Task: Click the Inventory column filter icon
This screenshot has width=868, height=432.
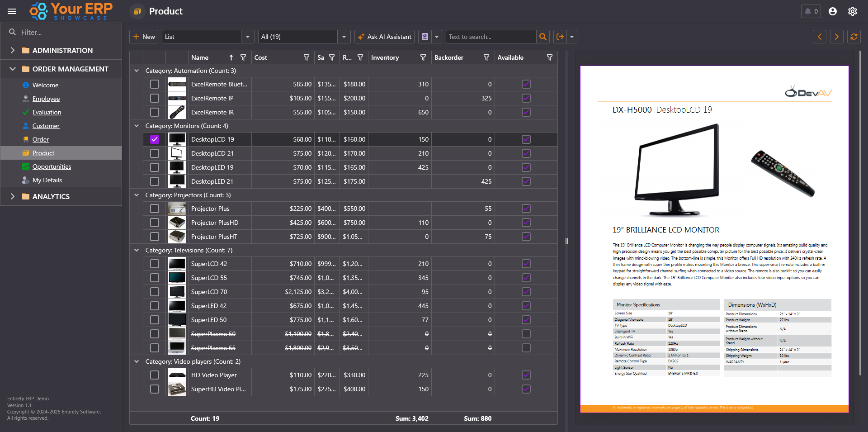Action: pyautogui.click(x=423, y=57)
